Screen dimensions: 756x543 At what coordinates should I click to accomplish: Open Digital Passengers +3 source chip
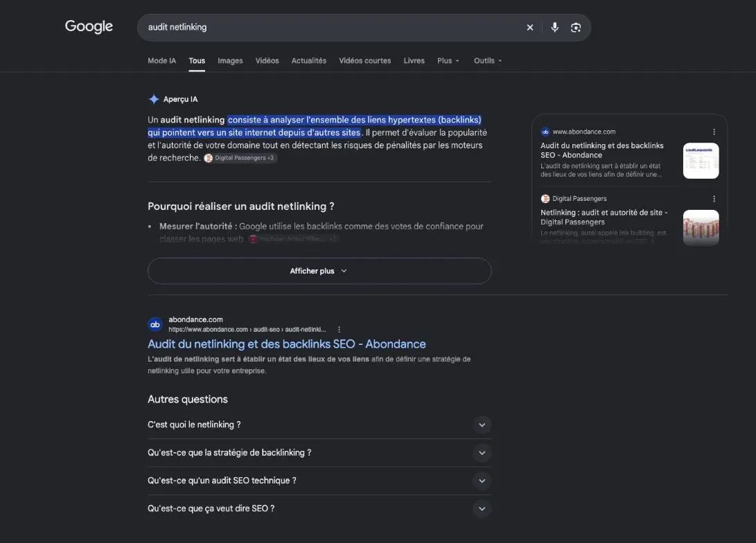[x=240, y=158]
